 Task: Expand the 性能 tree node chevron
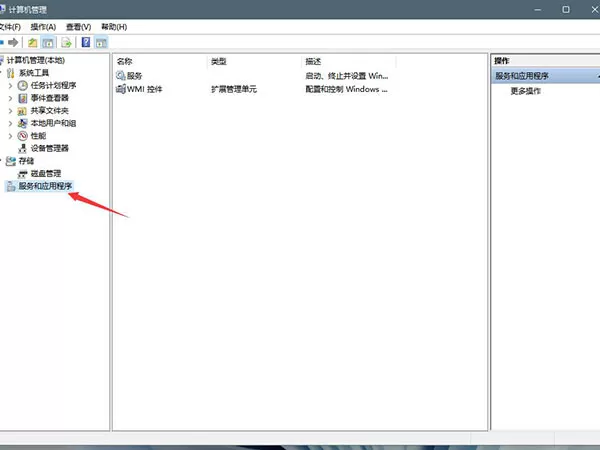tap(10, 136)
